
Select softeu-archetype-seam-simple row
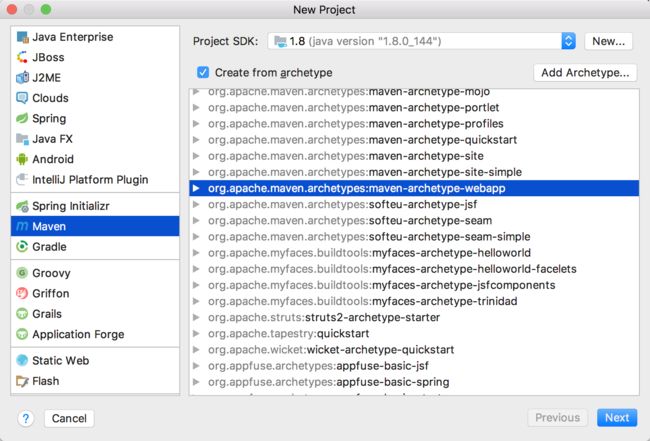click(x=414, y=237)
